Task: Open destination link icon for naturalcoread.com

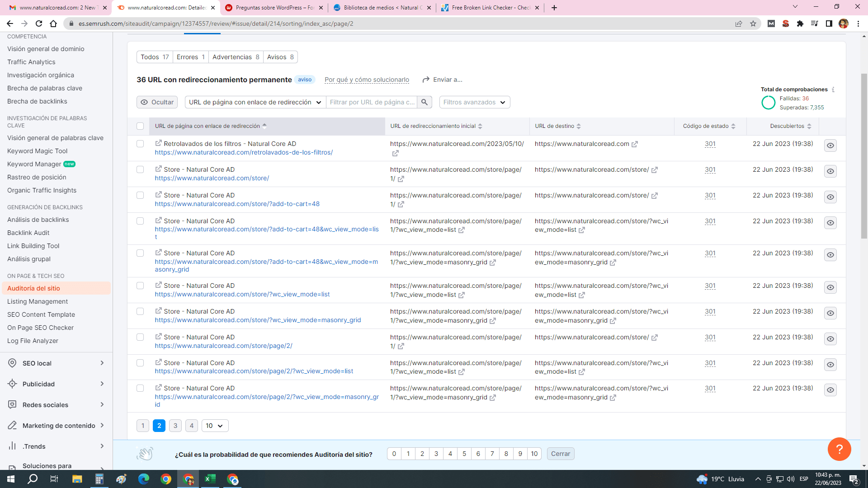Action: tap(635, 144)
